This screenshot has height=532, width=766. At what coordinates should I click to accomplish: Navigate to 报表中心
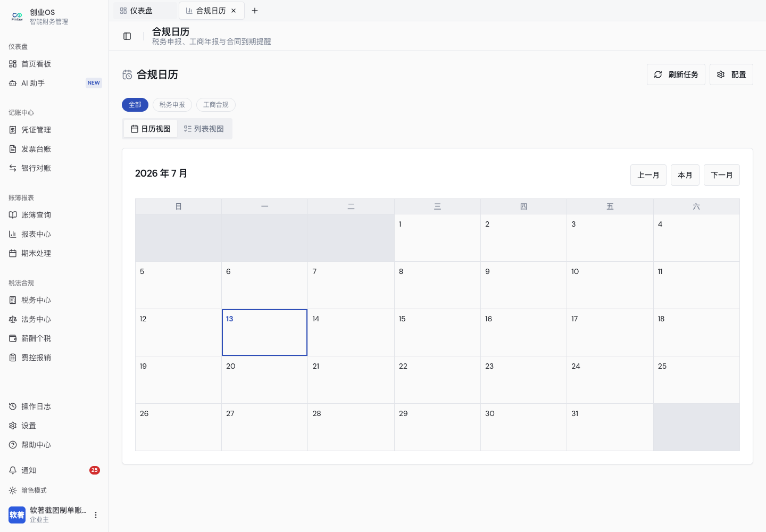[54, 234]
